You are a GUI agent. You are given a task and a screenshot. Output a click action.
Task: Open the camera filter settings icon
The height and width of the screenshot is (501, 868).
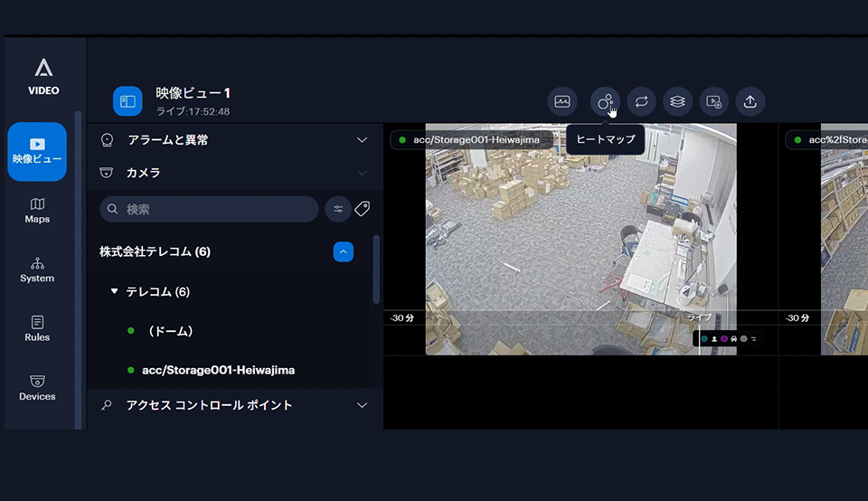(337, 209)
